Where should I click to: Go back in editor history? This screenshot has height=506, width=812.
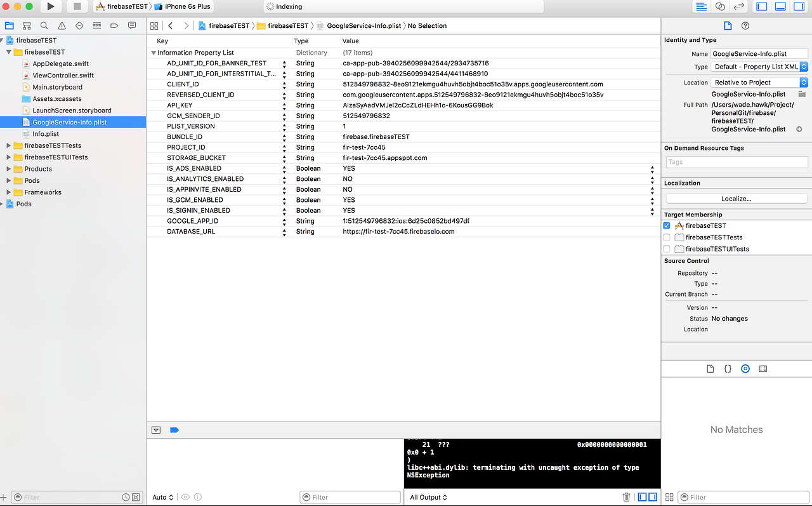click(x=171, y=26)
